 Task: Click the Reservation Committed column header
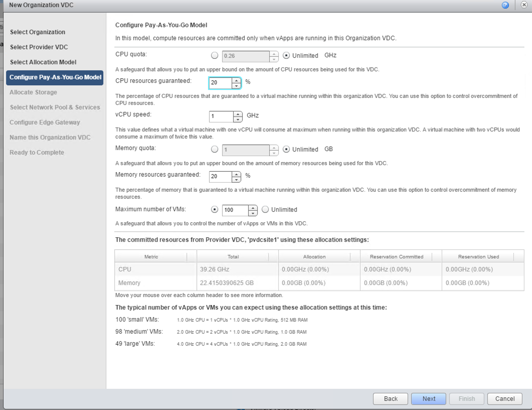(x=396, y=256)
